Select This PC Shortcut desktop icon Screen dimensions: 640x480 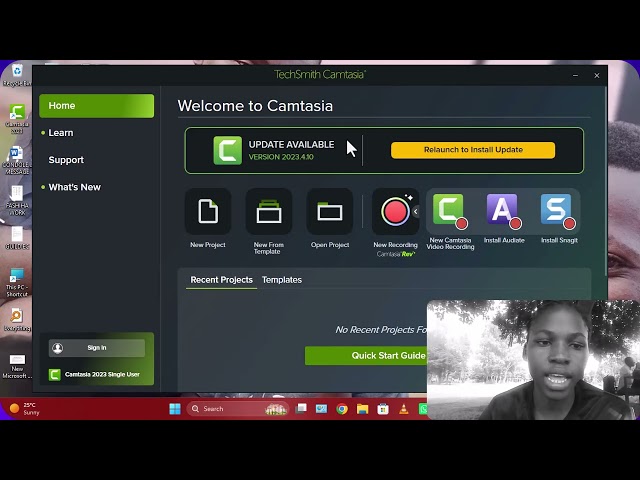point(17,282)
